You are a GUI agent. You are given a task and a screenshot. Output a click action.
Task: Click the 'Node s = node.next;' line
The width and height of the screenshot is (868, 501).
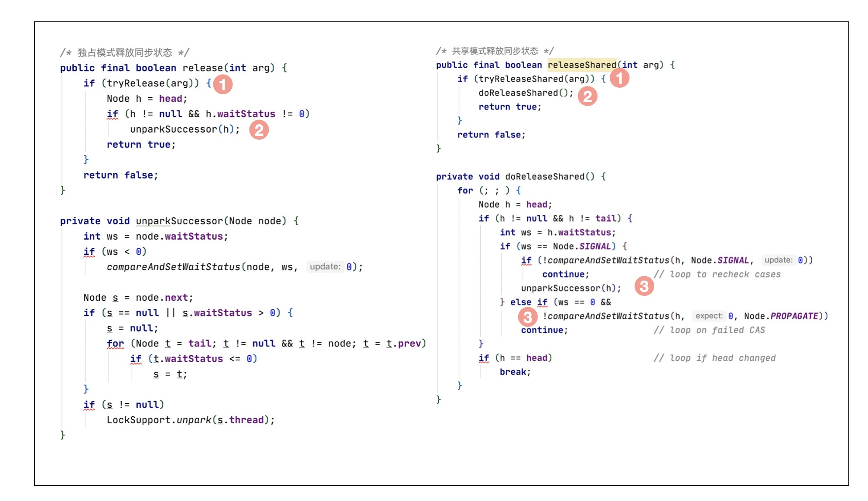coord(138,298)
